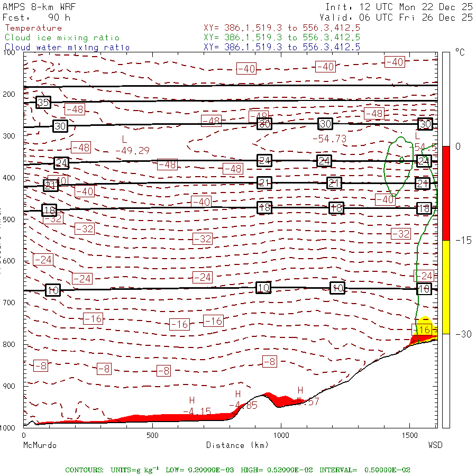Click the '-15' colorbar tick label

[x=463, y=241]
